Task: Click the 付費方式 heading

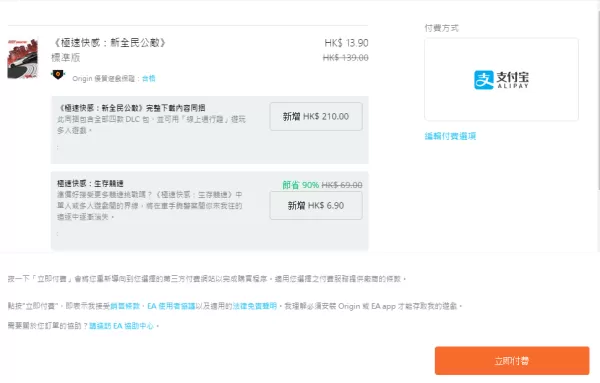Action: click(x=442, y=28)
